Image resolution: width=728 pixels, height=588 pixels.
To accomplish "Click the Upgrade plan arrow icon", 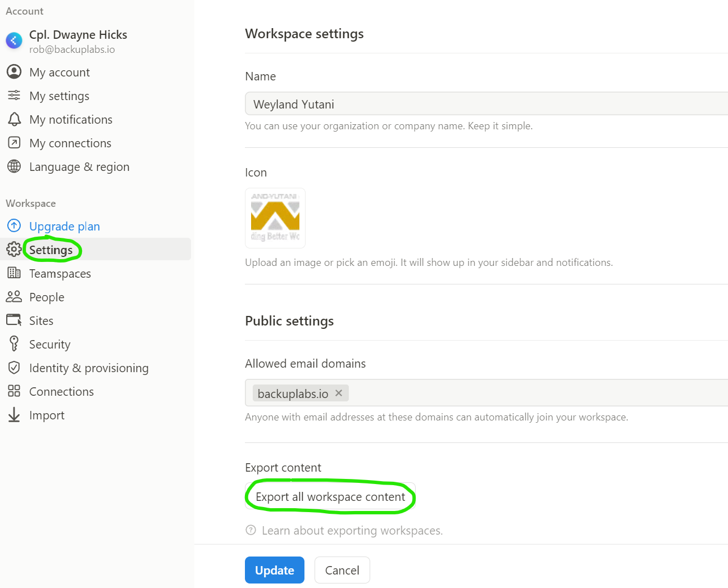I will click(x=14, y=226).
